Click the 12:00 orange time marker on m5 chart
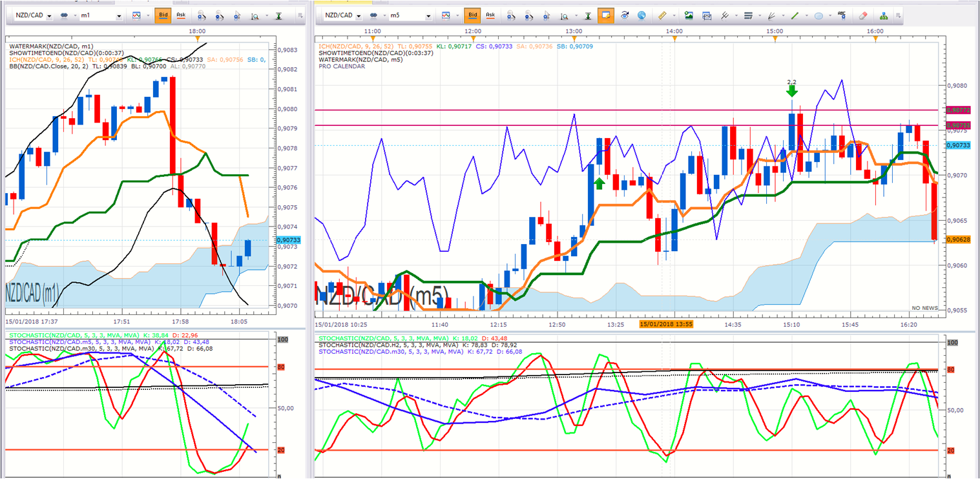 pyautogui.click(x=473, y=39)
